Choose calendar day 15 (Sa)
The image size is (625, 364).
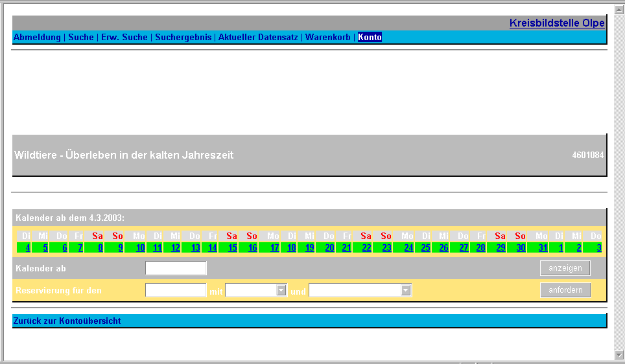coord(232,247)
